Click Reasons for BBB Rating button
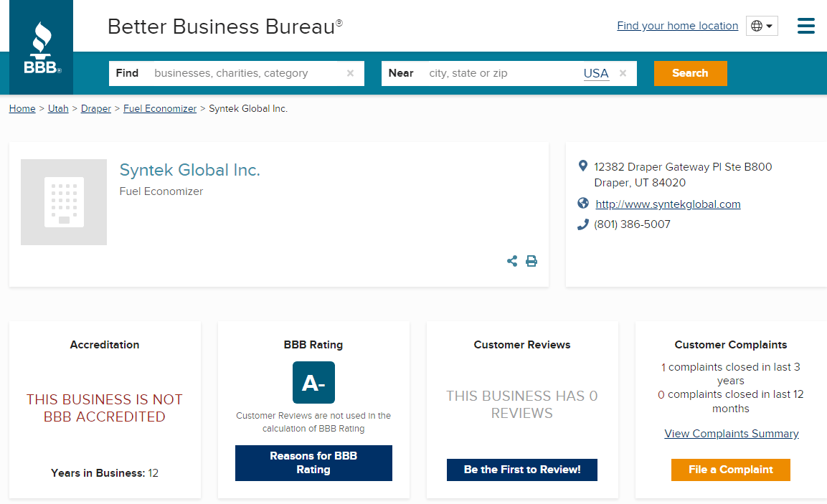 [313, 463]
